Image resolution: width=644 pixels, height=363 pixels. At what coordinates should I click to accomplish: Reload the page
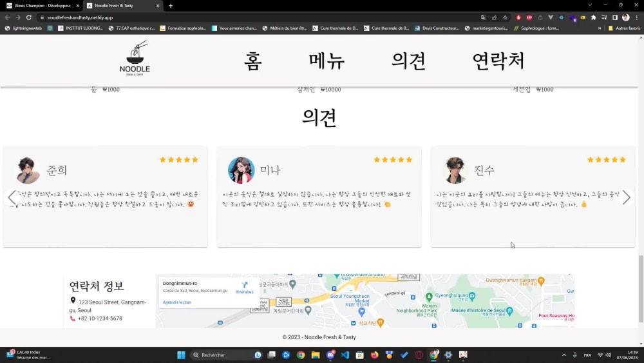click(29, 17)
